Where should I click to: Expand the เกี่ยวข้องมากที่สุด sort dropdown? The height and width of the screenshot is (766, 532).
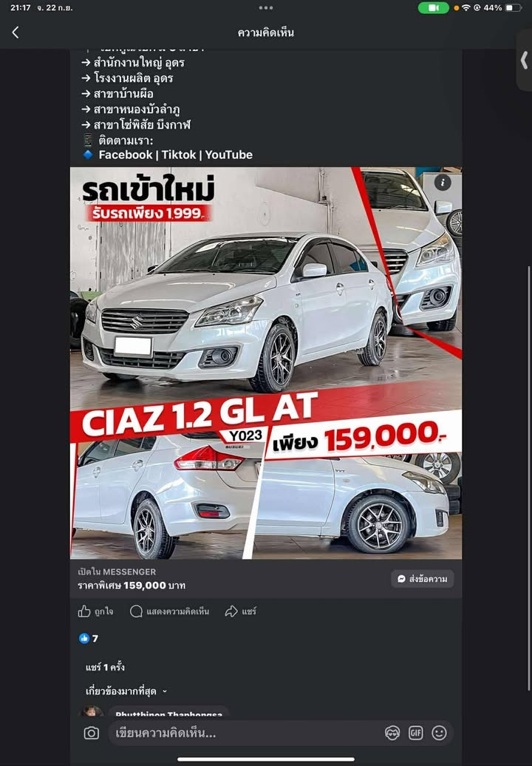point(126,691)
